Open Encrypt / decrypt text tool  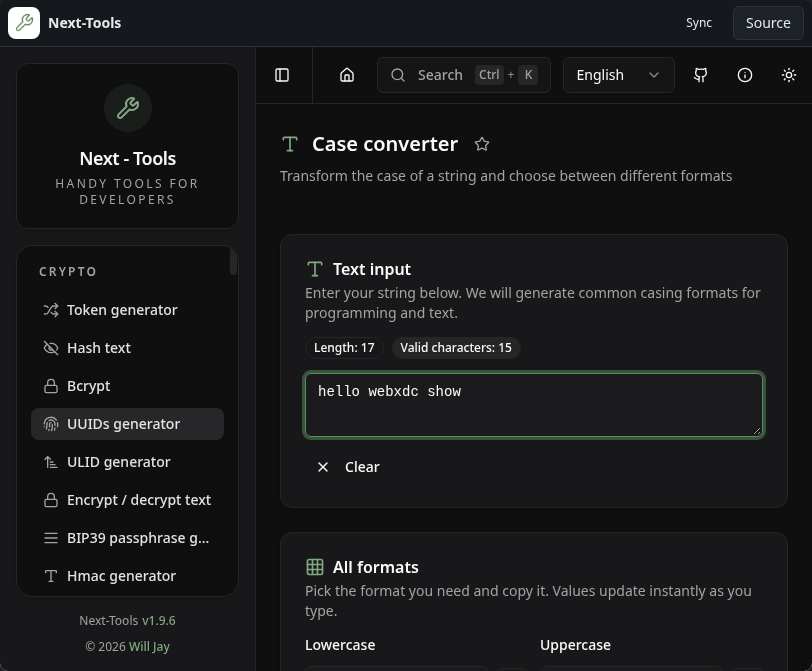tap(127, 500)
